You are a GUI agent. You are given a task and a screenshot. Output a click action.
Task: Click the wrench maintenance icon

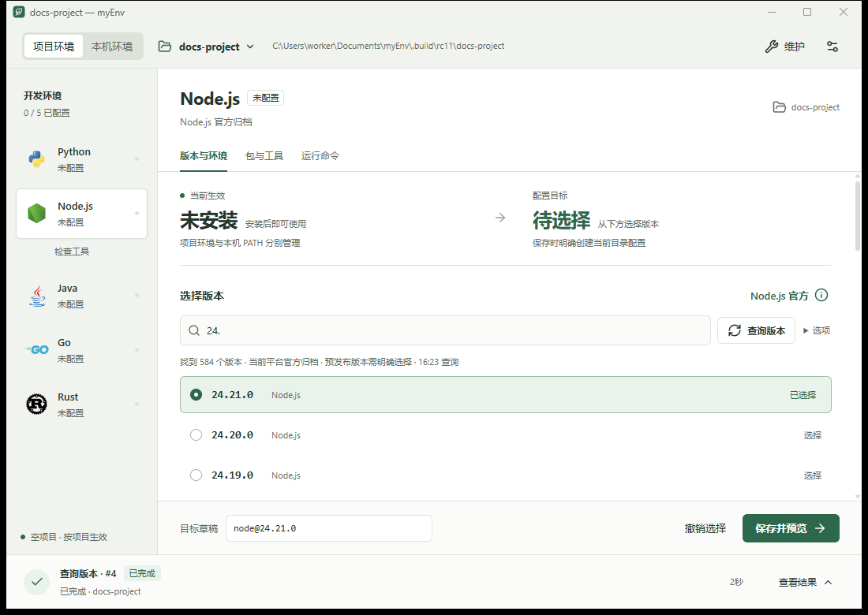point(771,47)
